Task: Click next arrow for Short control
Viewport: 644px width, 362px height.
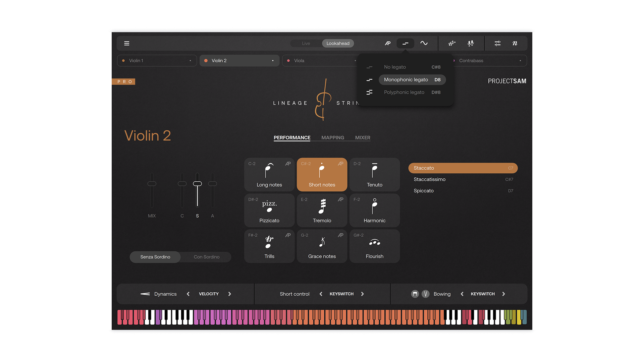Action: [363, 294]
